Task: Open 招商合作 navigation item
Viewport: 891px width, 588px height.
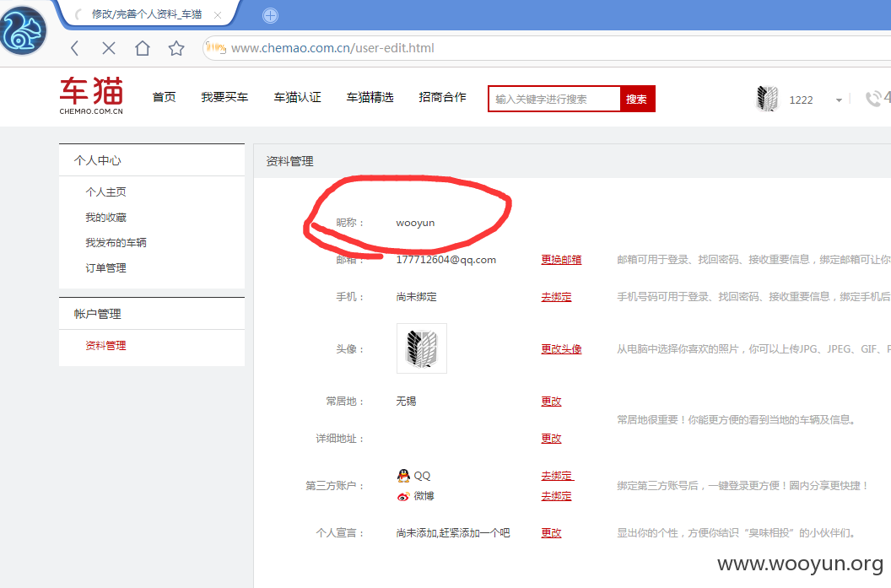Action: (x=443, y=97)
